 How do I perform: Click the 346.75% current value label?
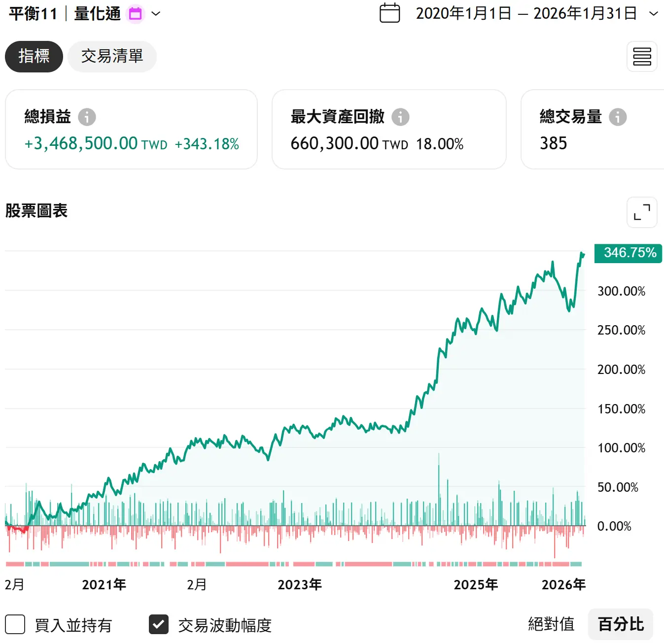(629, 253)
